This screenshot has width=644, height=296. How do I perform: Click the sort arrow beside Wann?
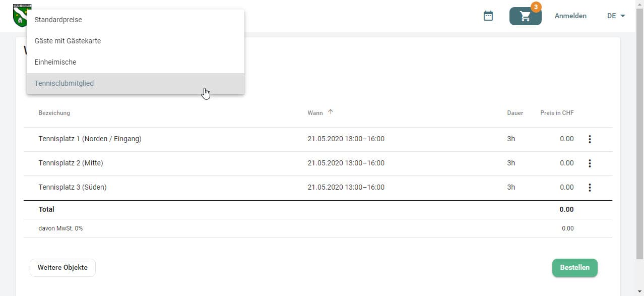pyautogui.click(x=331, y=112)
